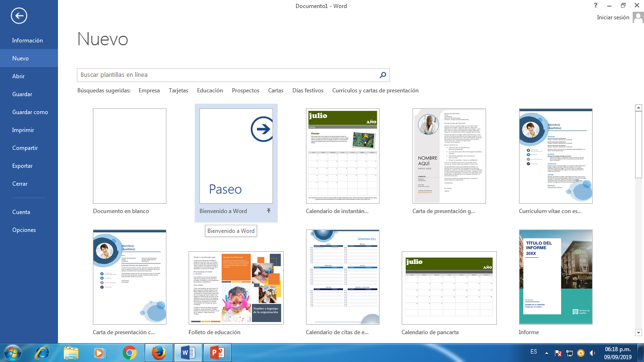Click the template list scroll down arrow

[638, 332]
